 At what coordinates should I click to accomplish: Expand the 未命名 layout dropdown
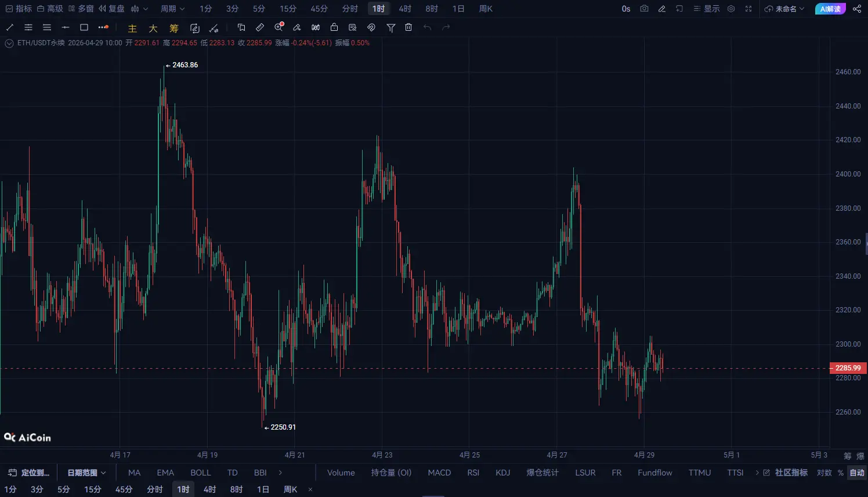pyautogui.click(x=784, y=9)
